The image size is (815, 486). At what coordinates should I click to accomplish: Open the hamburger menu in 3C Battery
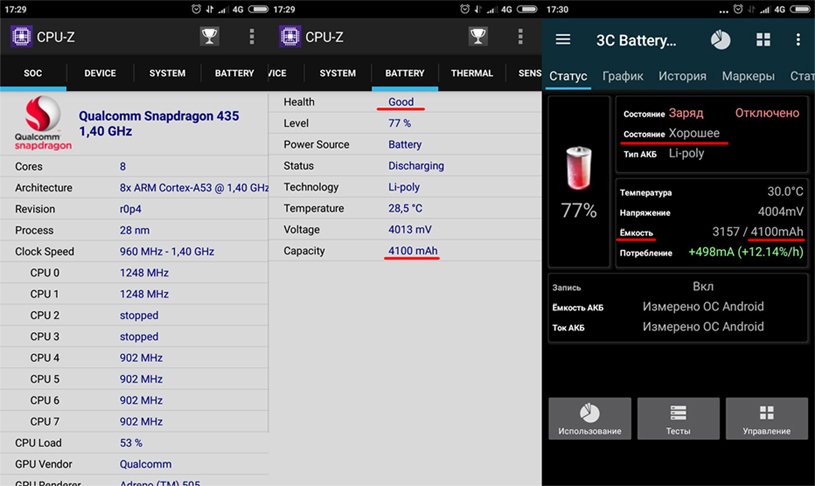click(563, 40)
